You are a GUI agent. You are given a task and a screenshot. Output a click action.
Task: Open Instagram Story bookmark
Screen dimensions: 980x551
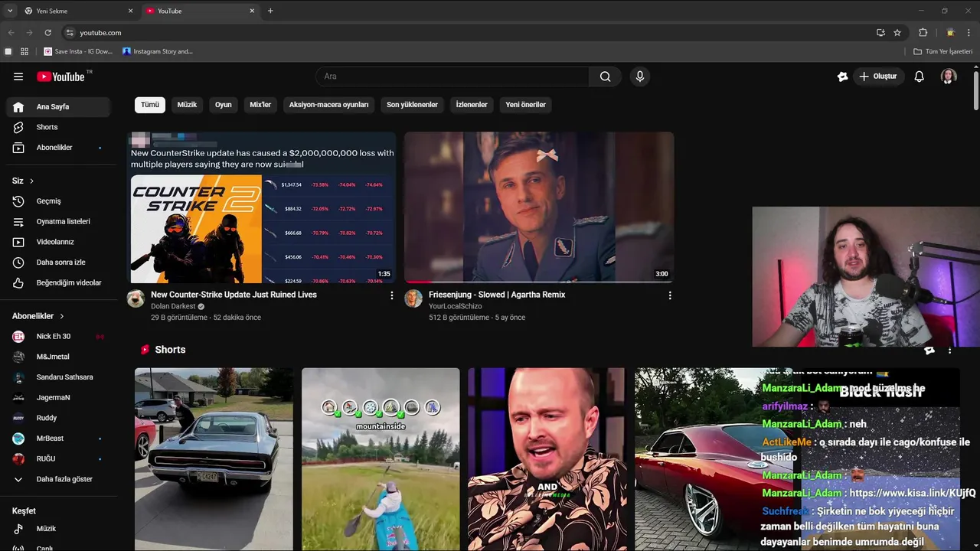(x=158, y=51)
